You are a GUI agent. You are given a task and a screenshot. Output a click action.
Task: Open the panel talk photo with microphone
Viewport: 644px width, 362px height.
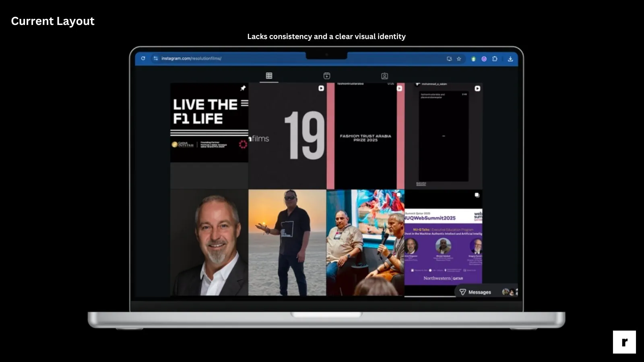point(365,243)
